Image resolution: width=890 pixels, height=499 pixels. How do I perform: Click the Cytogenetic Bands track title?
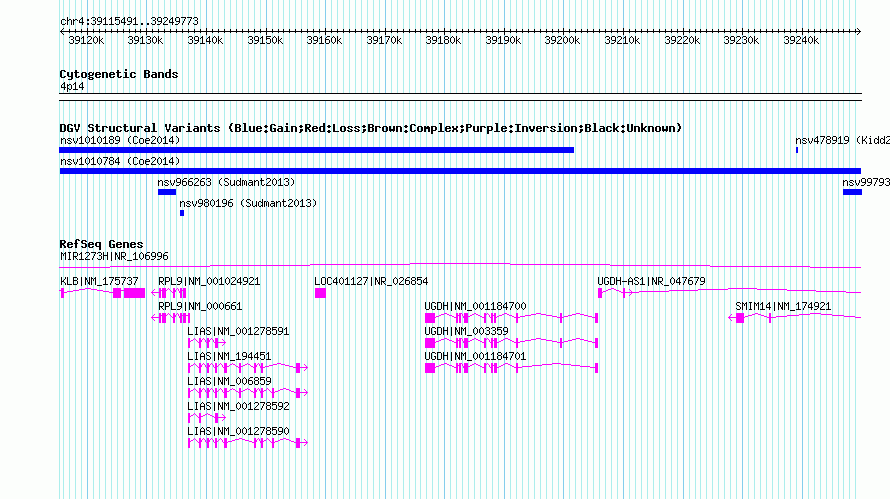click(x=119, y=74)
